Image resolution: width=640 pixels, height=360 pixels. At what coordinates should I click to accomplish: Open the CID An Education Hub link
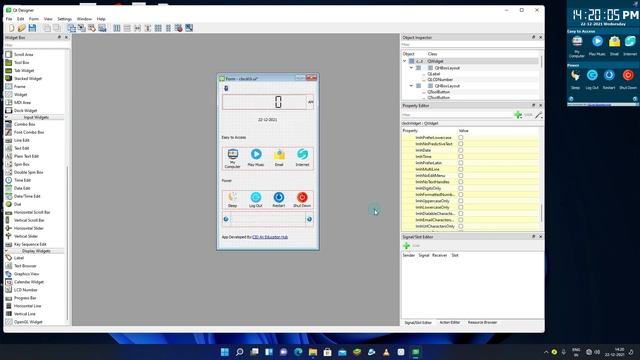270,237
